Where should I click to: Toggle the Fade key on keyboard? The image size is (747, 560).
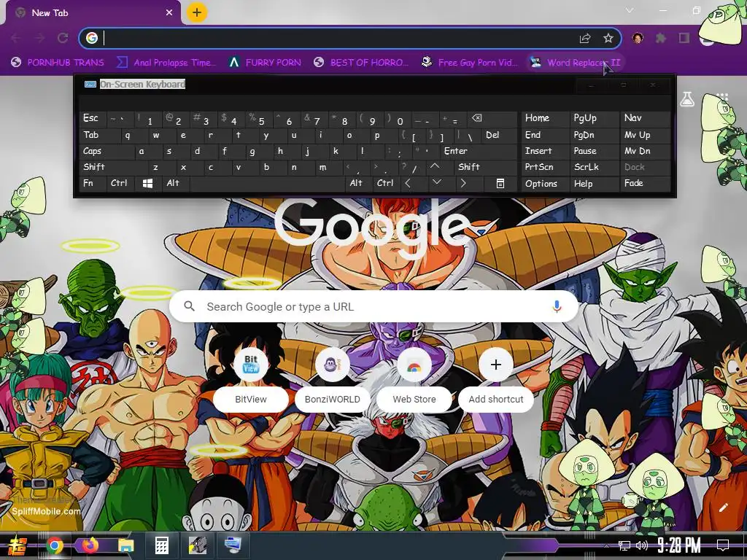point(645,183)
